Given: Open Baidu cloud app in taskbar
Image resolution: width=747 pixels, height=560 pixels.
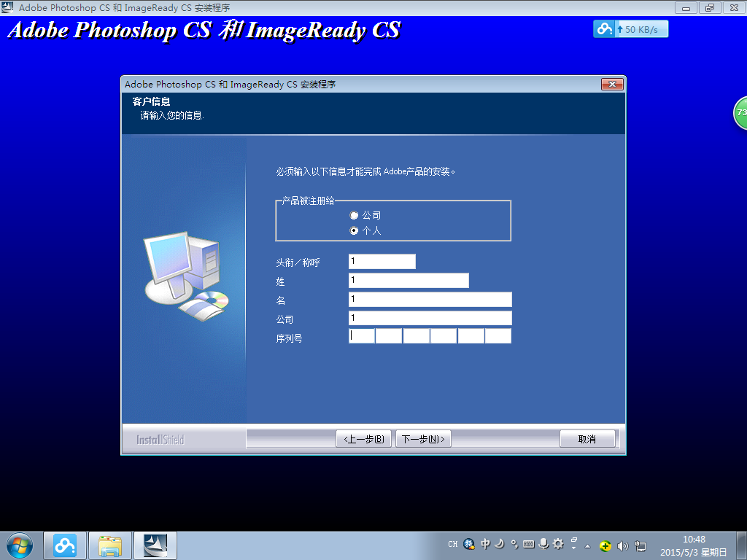Looking at the screenshot, I should 65,545.
